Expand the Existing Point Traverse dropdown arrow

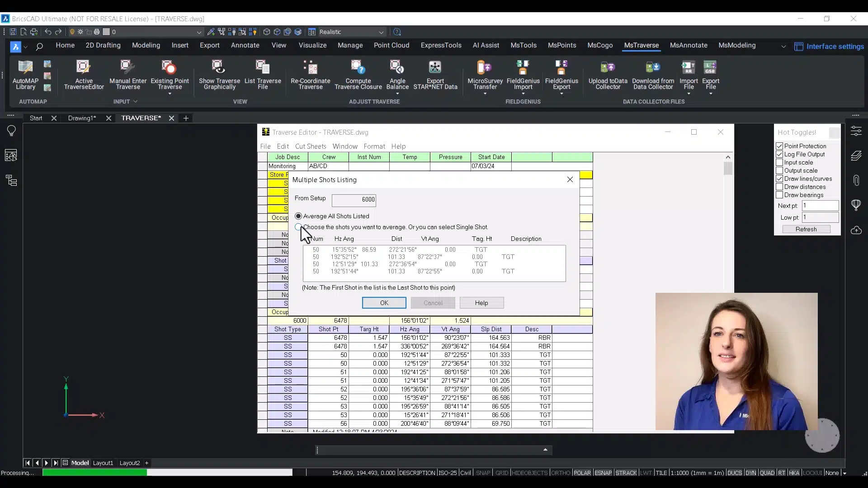170,94
